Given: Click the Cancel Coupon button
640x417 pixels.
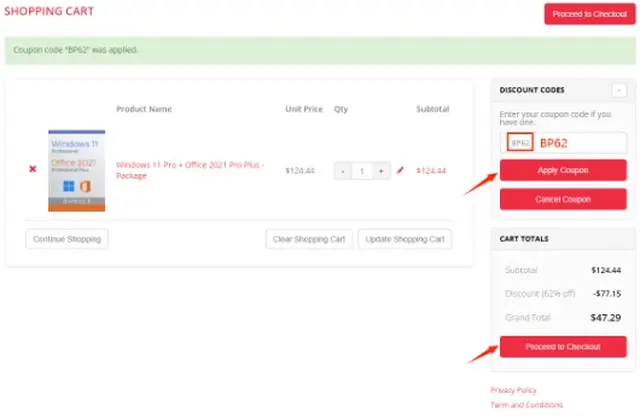Looking at the screenshot, I should pyautogui.click(x=563, y=199).
